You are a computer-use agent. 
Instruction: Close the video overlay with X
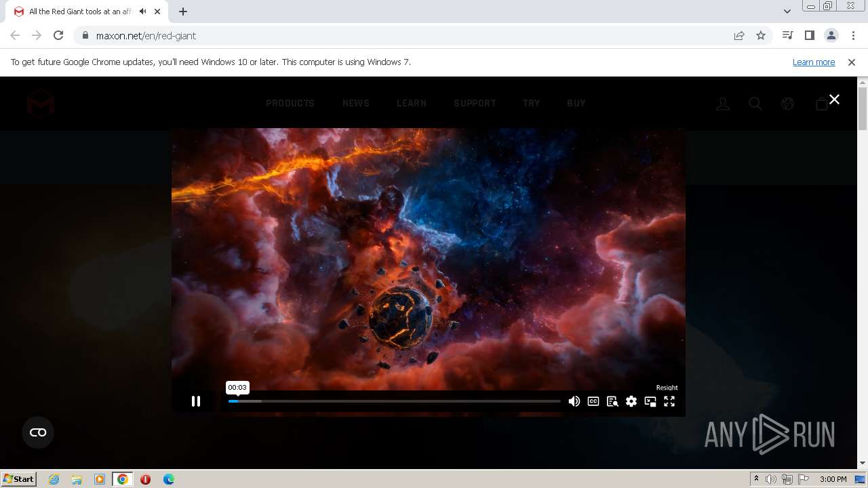tap(834, 99)
